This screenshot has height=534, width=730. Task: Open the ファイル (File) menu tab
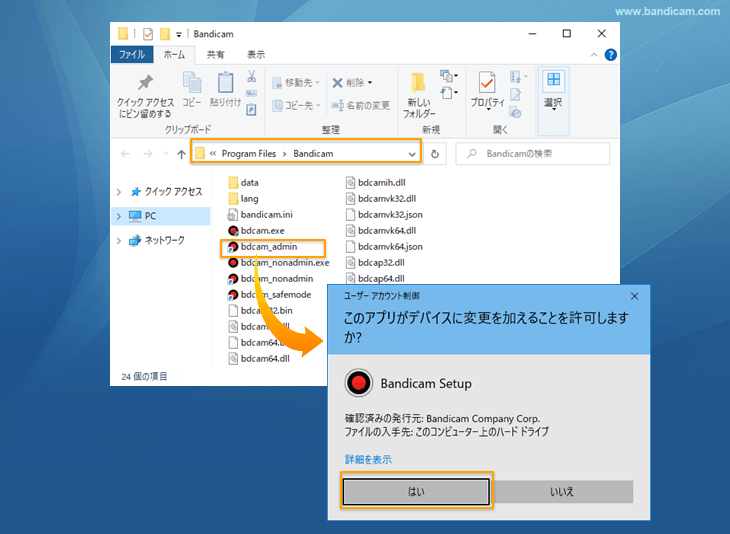(x=132, y=54)
